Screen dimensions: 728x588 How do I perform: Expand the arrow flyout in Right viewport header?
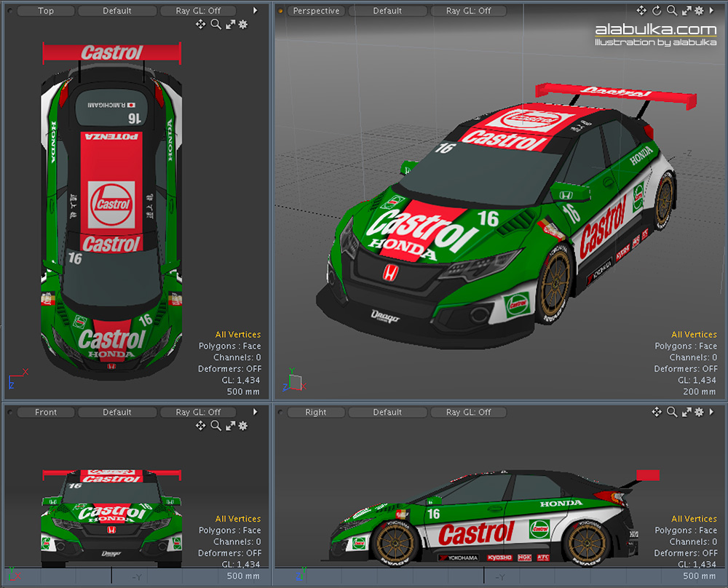click(712, 412)
